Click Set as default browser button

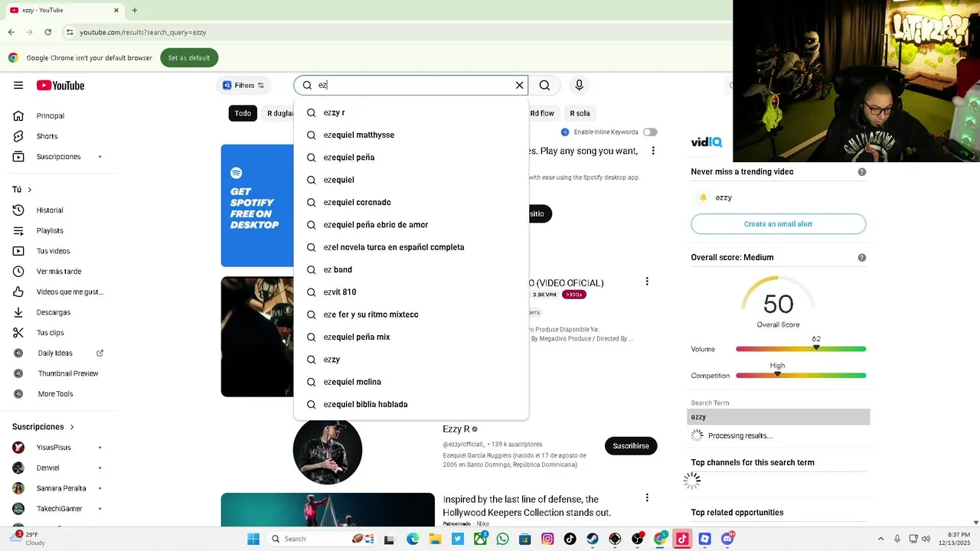pos(189,57)
